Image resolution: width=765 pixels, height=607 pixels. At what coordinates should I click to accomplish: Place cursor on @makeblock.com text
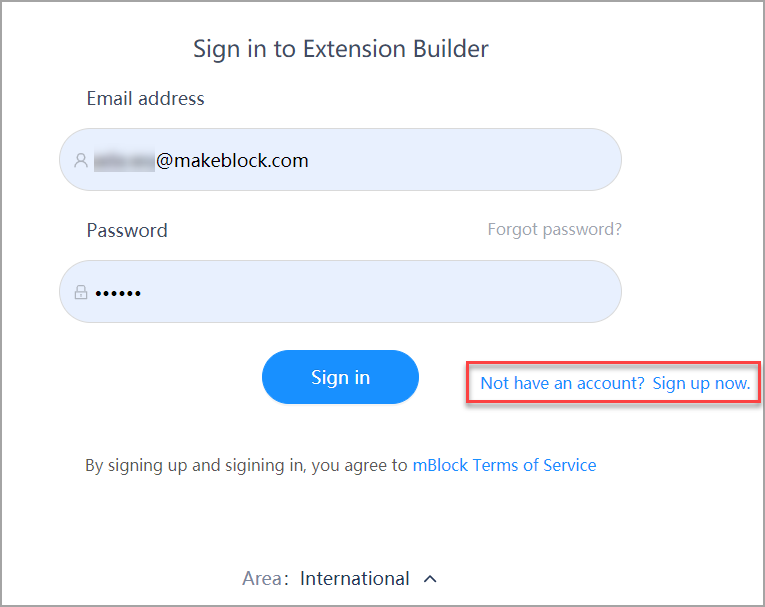232,161
